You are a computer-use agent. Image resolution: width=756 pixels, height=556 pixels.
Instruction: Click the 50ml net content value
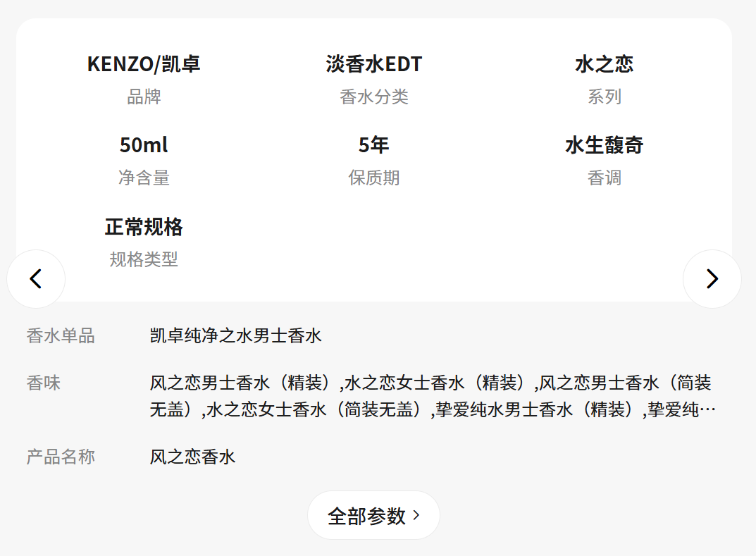[x=144, y=145]
